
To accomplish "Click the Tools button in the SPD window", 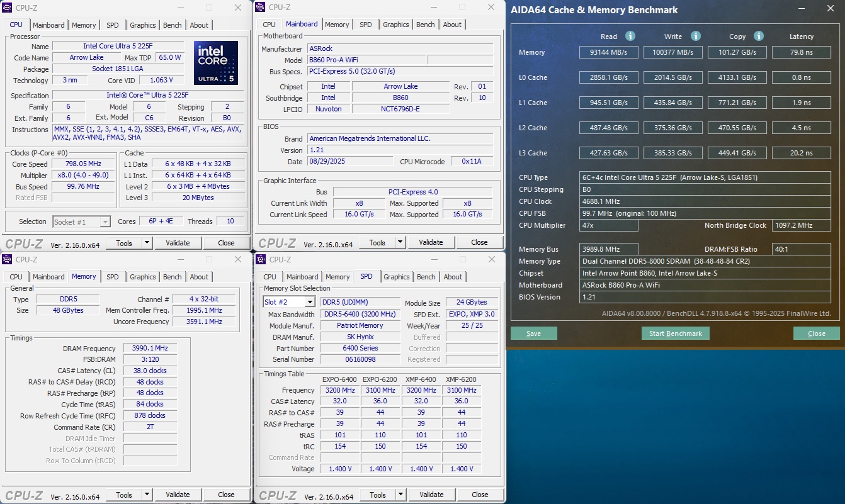I will [x=378, y=495].
